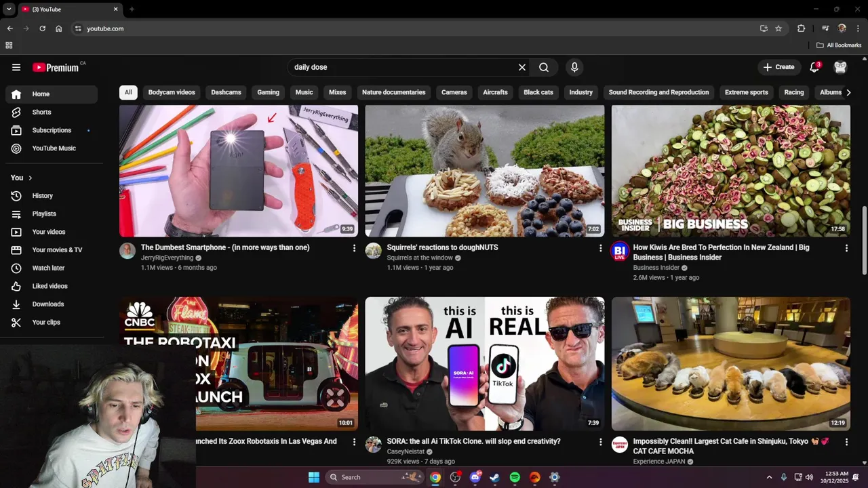The image size is (868, 488).
Task: Open more options for The Dumbest Smartphone
Action: [x=354, y=248]
